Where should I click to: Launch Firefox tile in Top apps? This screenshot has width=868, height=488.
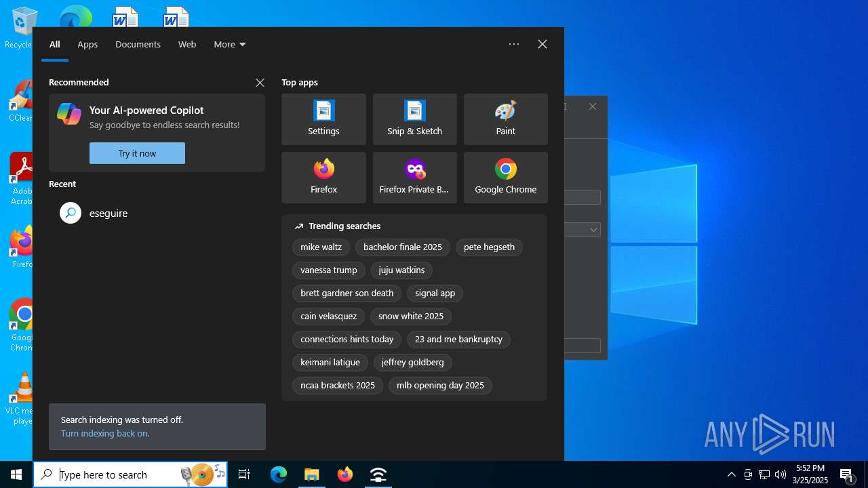323,178
